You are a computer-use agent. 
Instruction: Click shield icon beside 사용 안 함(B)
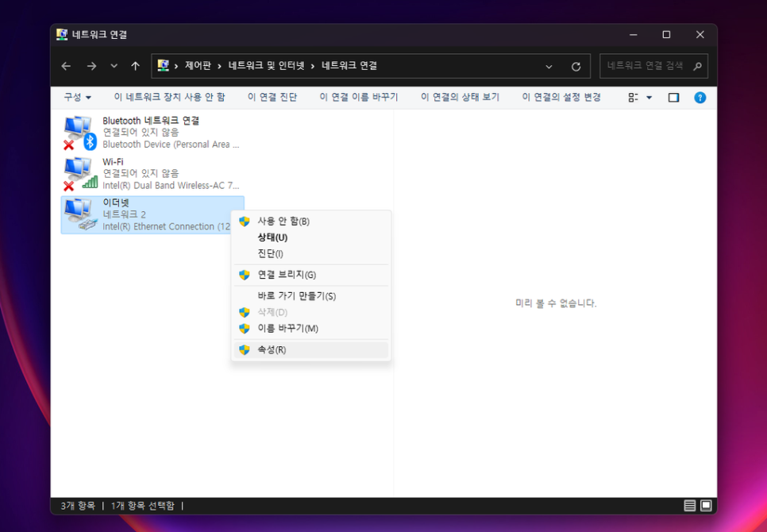click(245, 222)
